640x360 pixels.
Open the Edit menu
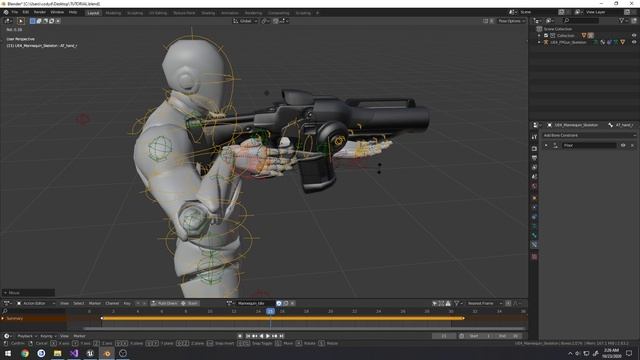(26, 12)
